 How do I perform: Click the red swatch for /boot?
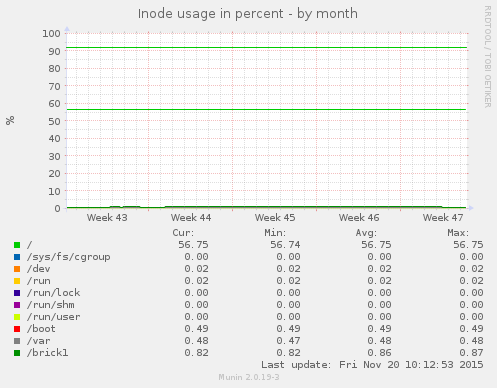tap(17, 329)
